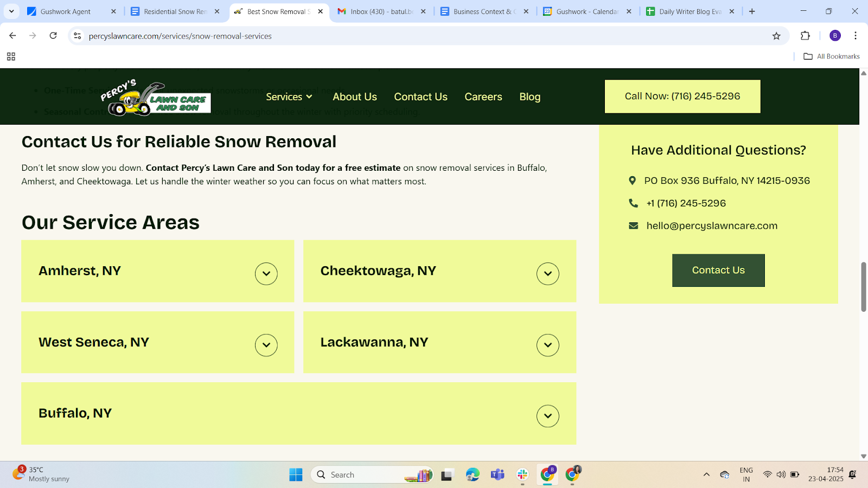
Task: Open the apps grid in bookmarks bar
Action: point(11,56)
